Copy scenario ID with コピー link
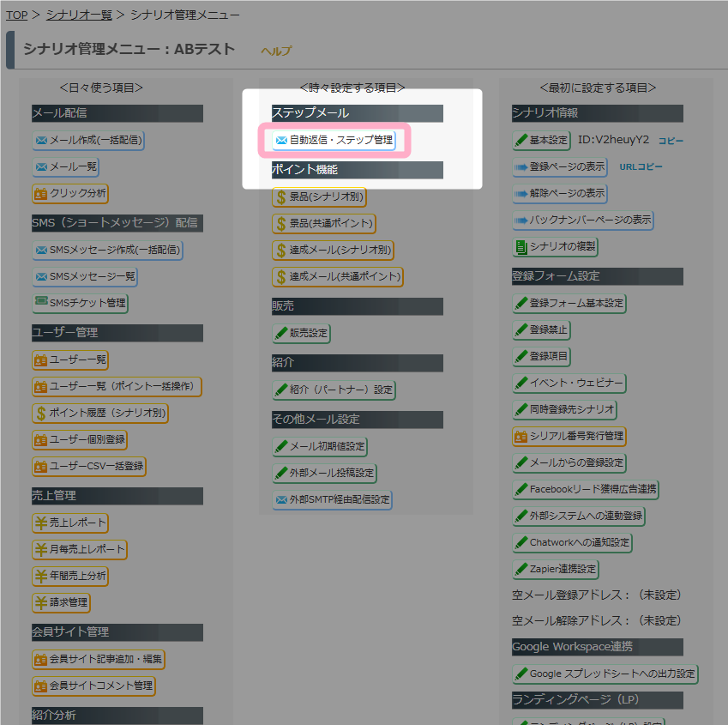The width and height of the screenshot is (728, 725). point(671,140)
